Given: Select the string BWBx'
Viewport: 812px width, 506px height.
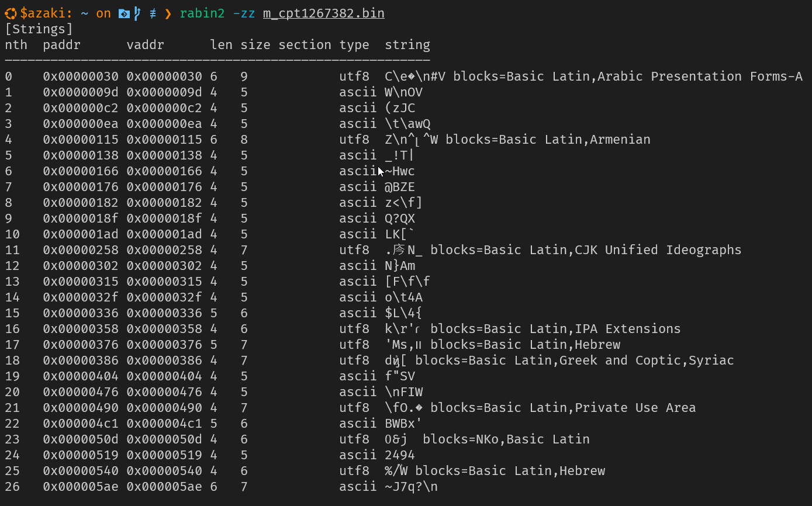Looking at the screenshot, I should point(404,424).
